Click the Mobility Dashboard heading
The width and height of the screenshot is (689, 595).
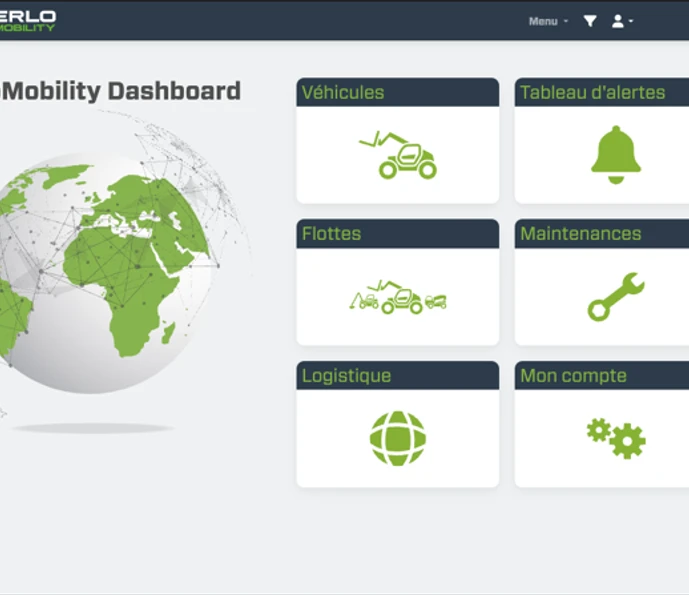click(120, 91)
